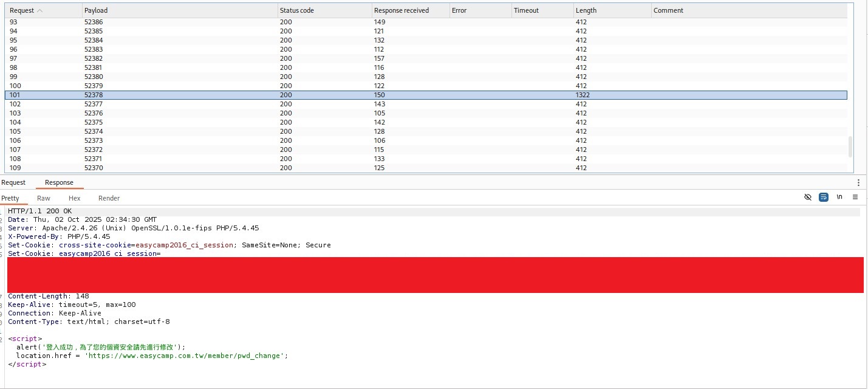868x389 pixels.
Task: Toggle the \n show newlines icon
Action: 839,198
